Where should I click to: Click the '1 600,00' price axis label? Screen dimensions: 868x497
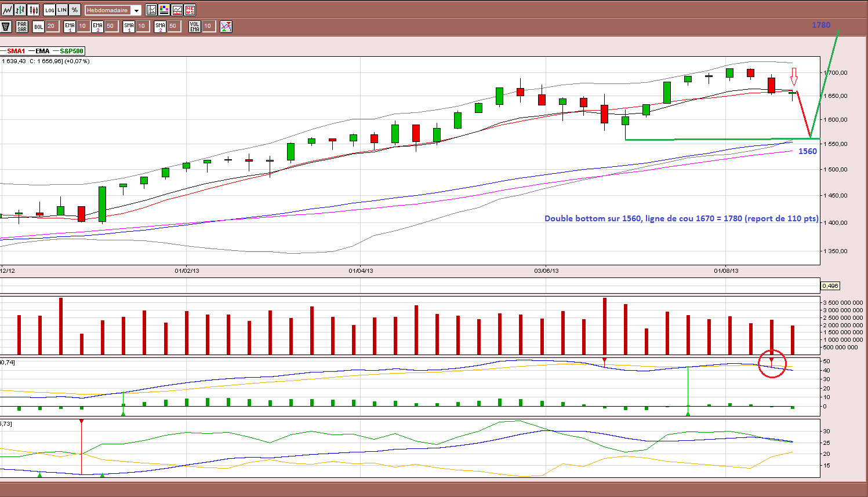(836, 120)
